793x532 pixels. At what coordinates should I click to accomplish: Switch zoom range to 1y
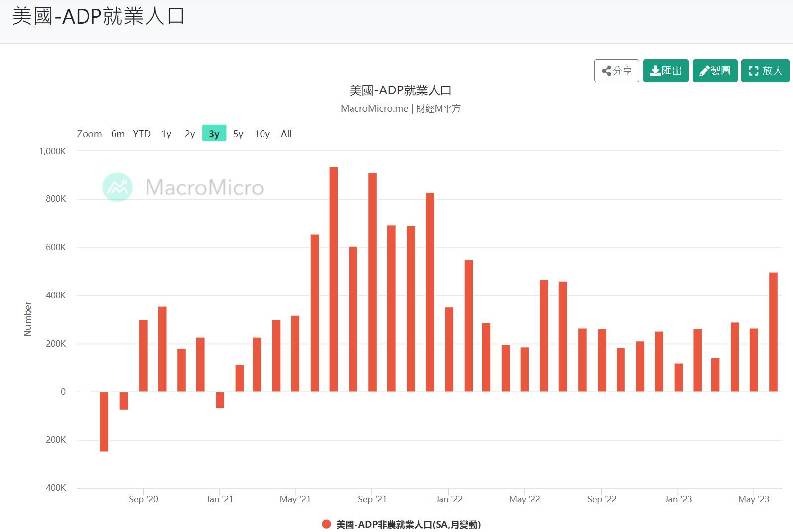click(x=166, y=134)
